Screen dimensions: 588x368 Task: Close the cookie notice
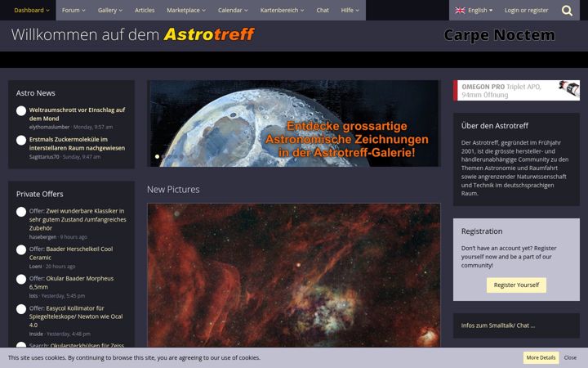coord(570,357)
